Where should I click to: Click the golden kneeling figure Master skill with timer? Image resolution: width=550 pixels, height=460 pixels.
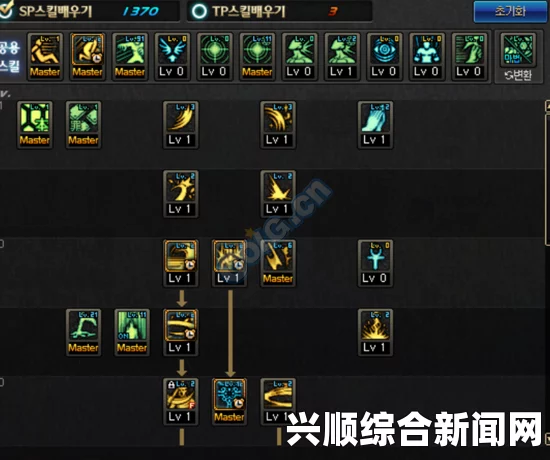point(87,49)
